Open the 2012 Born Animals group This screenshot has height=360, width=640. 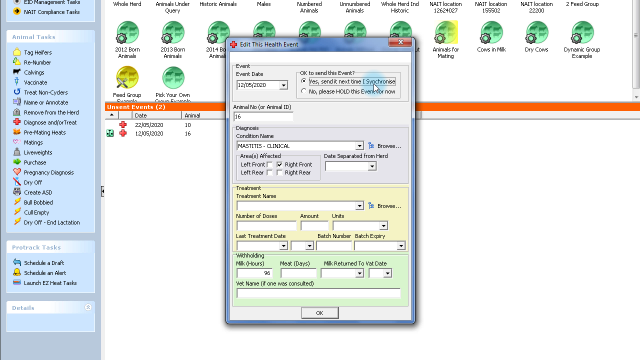point(127,40)
